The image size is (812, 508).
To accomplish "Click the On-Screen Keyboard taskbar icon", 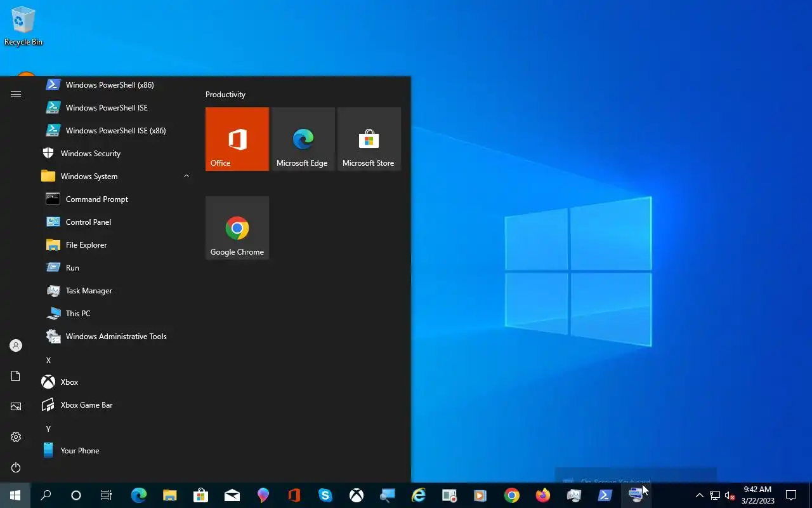I will (636, 495).
